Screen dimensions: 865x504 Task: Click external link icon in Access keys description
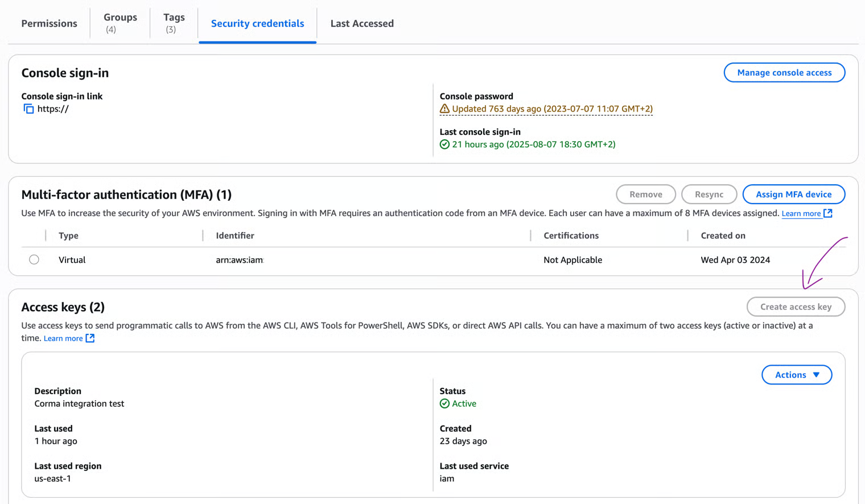tap(90, 338)
